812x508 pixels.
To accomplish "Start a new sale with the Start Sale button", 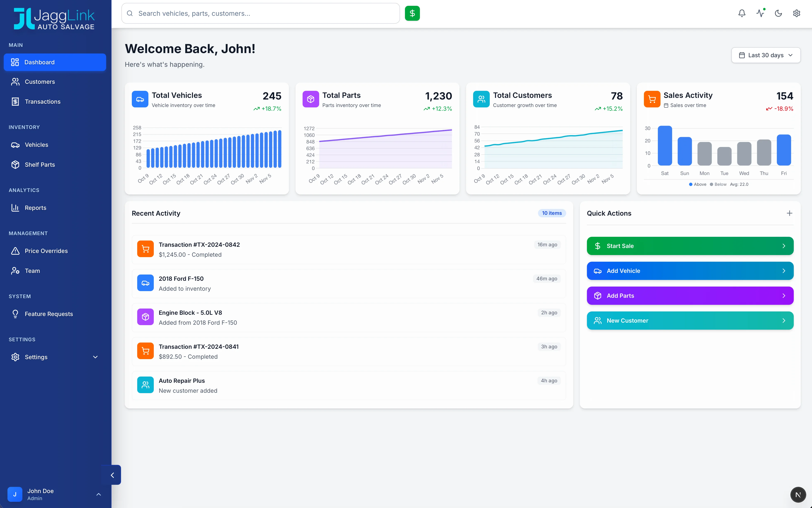I will pos(690,245).
